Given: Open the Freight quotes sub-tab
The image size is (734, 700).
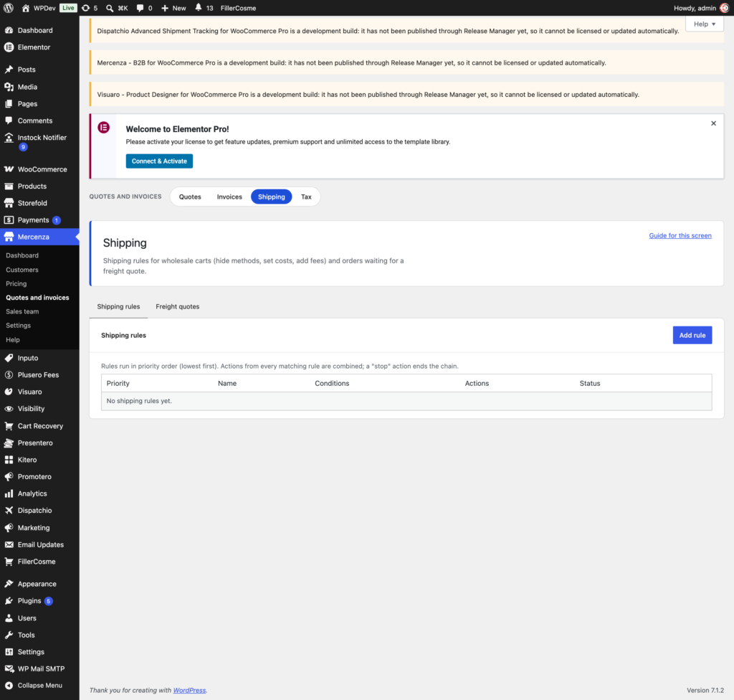Looking at the screenshot, I should point(178,306).
